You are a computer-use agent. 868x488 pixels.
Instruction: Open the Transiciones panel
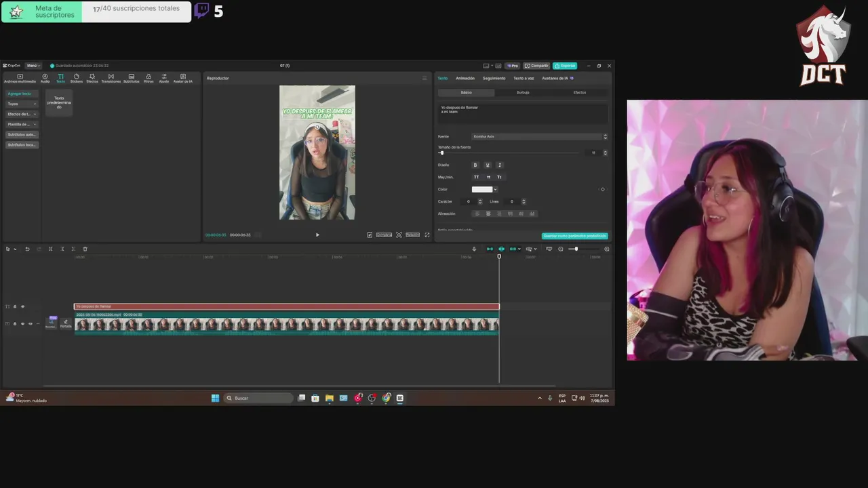click(x=111, y=78)
